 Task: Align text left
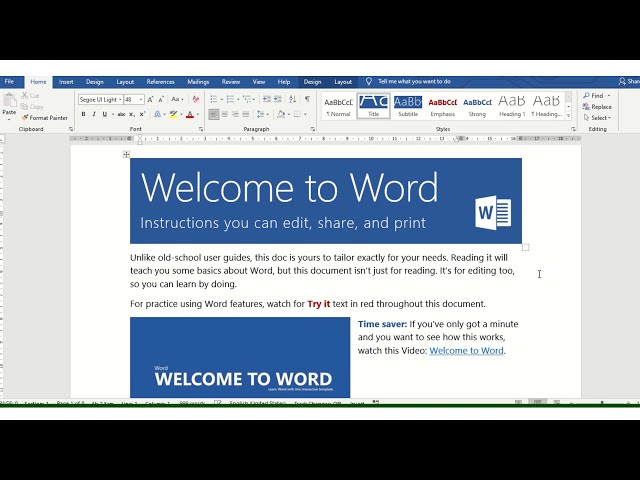coord(213,115)
